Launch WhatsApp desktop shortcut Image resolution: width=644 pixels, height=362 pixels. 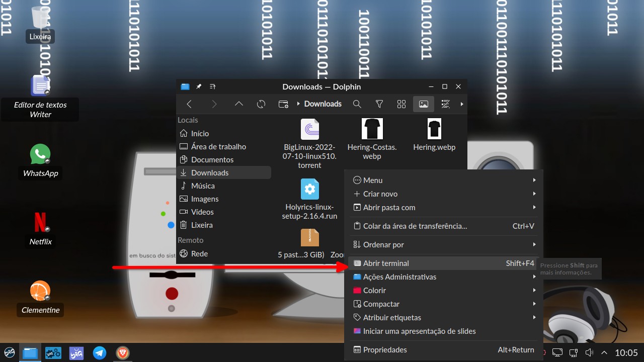pyautogui.click(x=40, y=161)
